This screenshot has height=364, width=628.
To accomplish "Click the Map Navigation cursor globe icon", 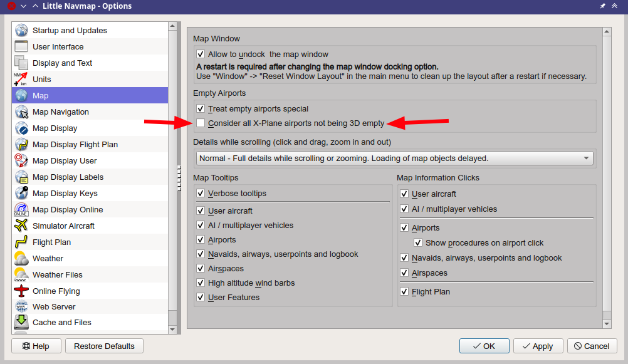I will click(x=21, y=112).
